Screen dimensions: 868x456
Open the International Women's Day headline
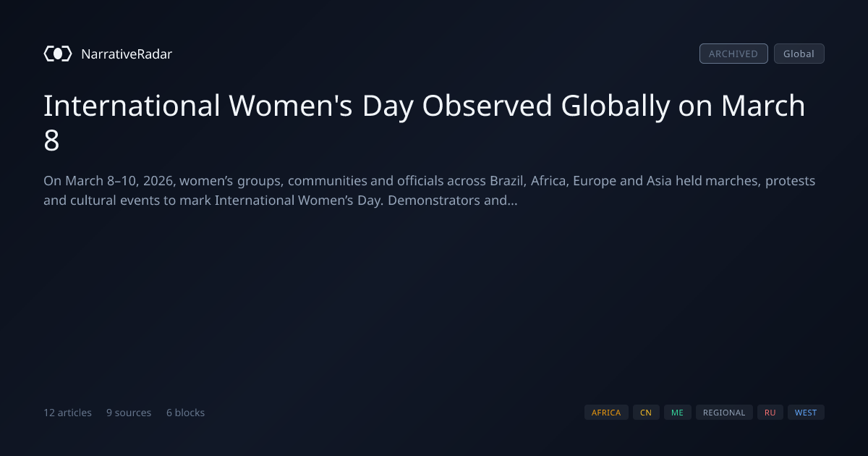425,123
